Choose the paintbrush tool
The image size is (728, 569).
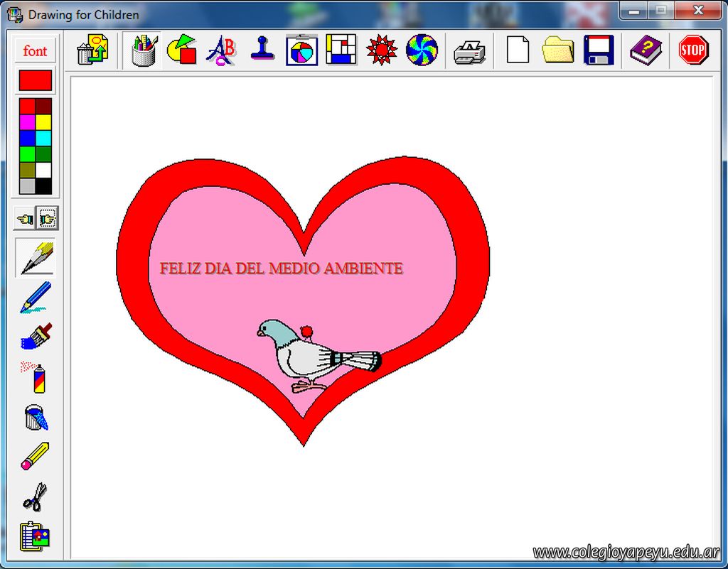click(x=35, y=336)
